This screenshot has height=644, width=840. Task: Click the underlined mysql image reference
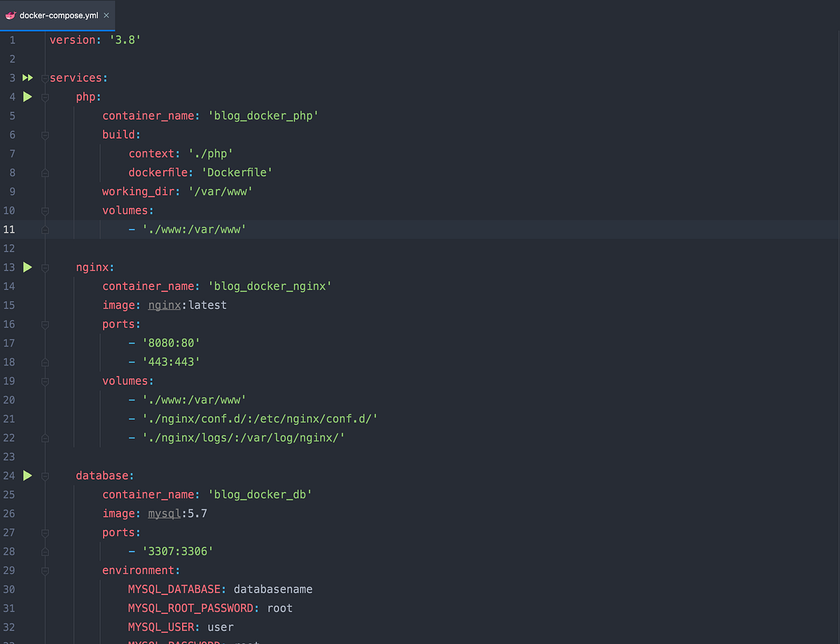(x=164, y=513)
